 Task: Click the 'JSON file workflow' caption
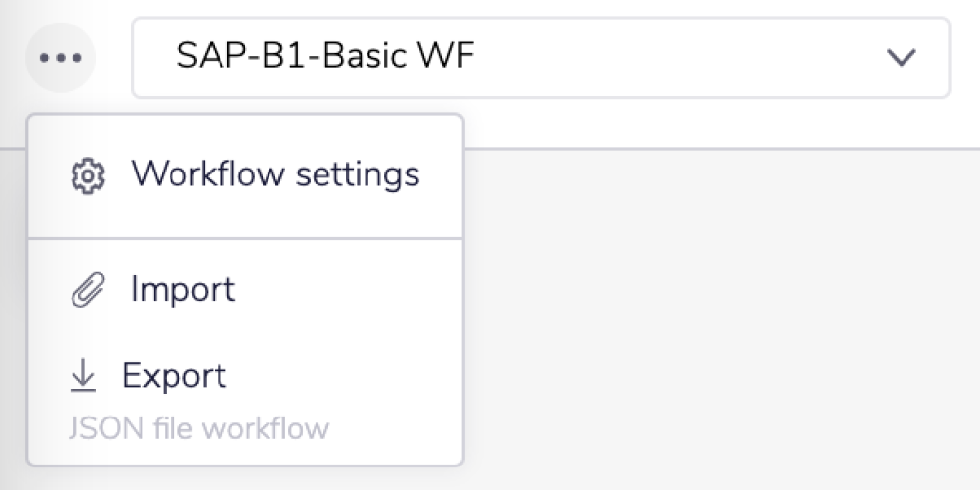(x=199, y=429)
